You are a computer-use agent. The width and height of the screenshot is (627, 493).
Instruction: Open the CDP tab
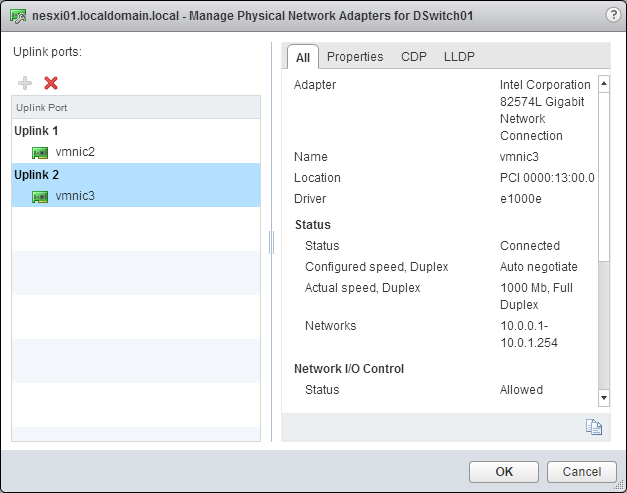[414, 57]
